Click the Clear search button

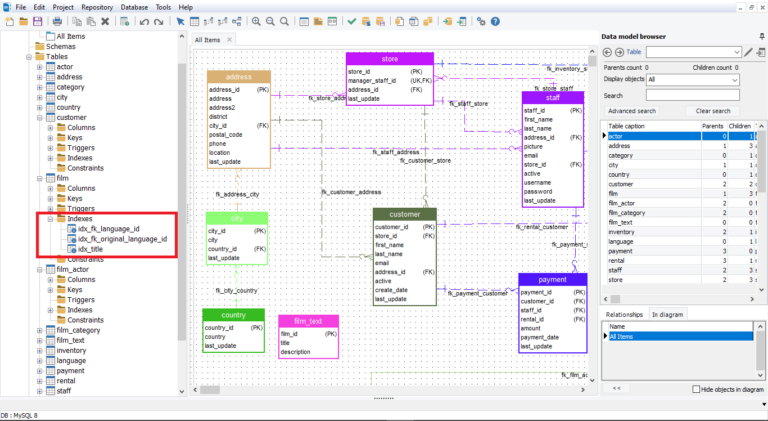tap(712, 111)
